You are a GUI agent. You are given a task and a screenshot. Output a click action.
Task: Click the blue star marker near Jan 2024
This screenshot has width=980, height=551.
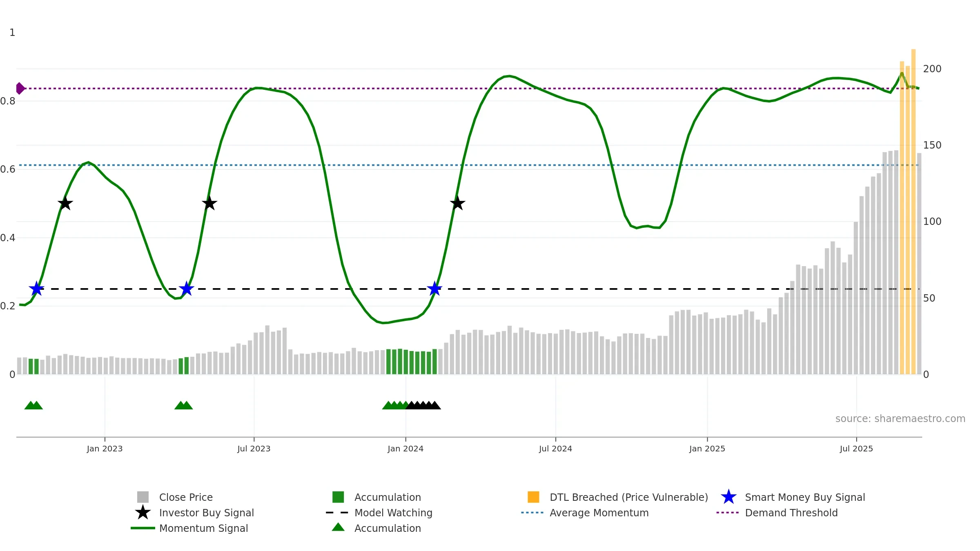pos(434,289)
